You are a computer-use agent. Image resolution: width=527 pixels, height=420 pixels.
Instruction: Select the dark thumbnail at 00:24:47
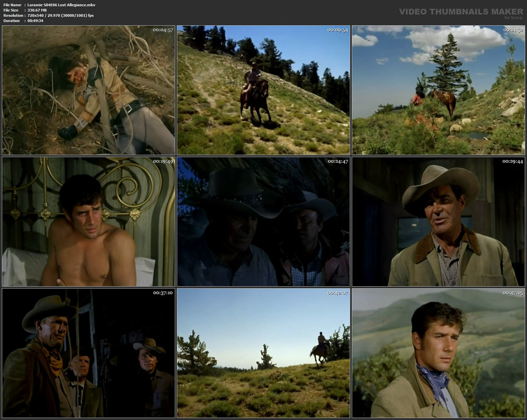264,222
